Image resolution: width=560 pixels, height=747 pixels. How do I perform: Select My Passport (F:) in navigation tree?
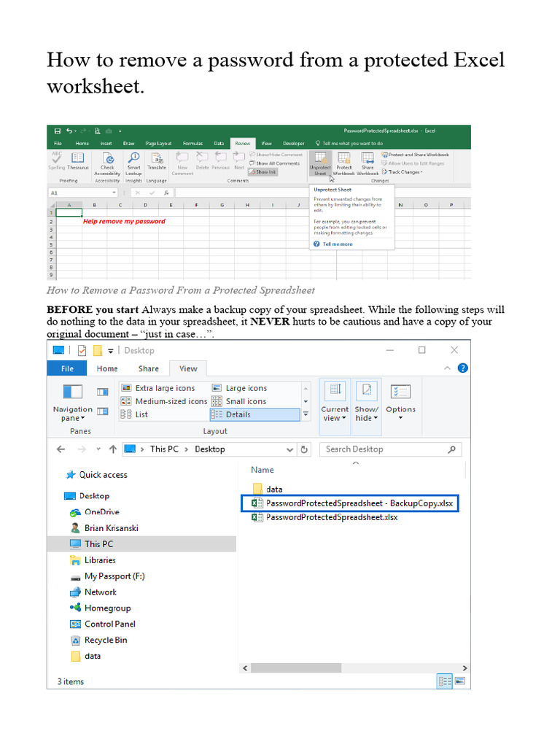click(x=108, y=576)
